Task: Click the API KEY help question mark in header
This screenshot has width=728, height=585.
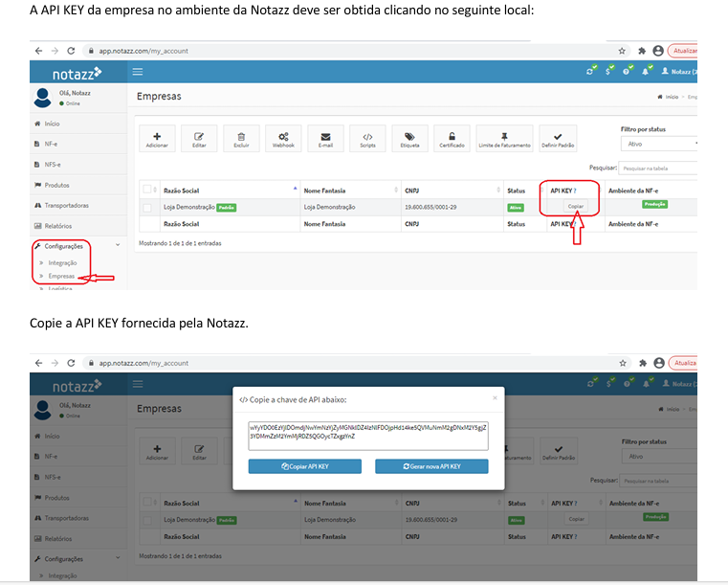Action: click(x=575, y=191)
